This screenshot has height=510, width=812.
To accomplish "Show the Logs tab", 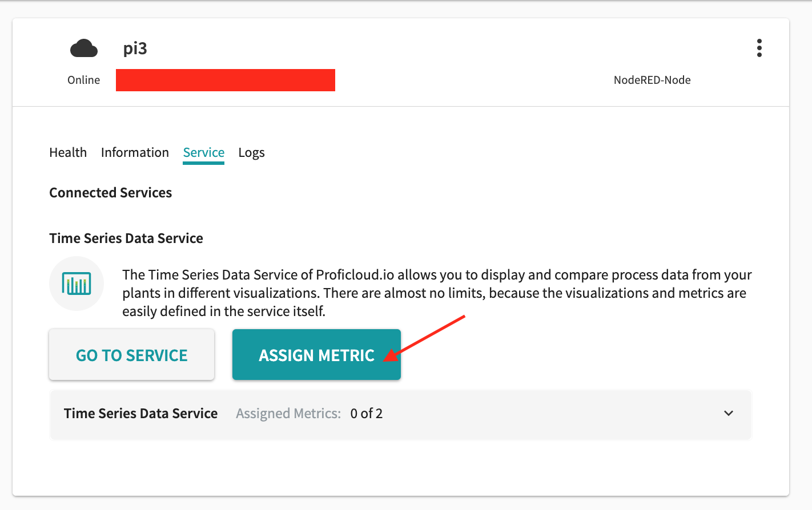I will click(251, 153).
